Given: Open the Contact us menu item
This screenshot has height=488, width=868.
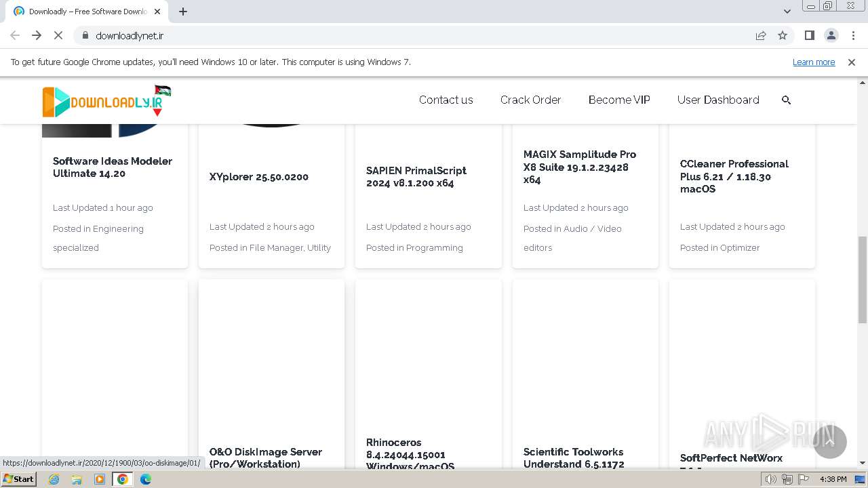Looking at the screenshot, I should [x=446, y=100].
